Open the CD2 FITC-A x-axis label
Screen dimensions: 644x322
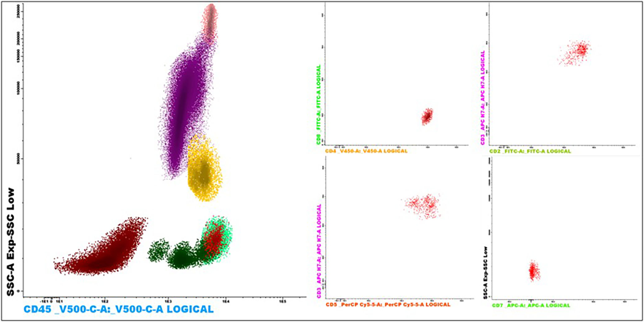point(530,152)
